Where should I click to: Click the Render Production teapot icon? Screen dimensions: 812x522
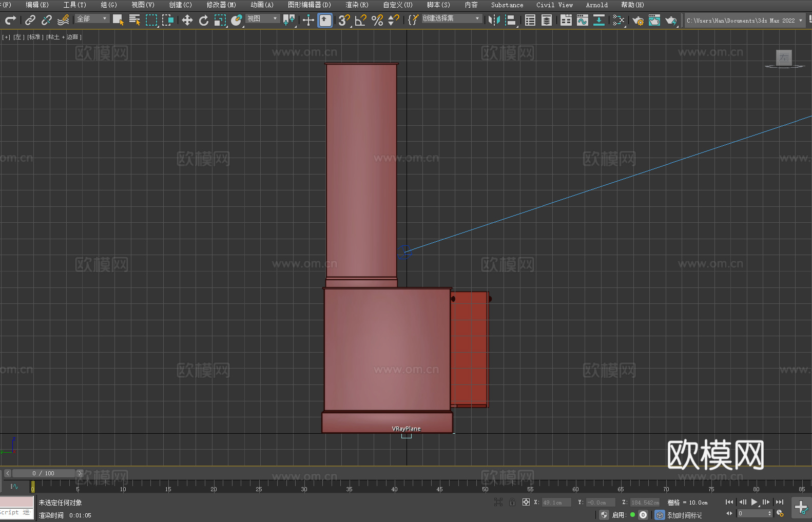coord(671,20)
